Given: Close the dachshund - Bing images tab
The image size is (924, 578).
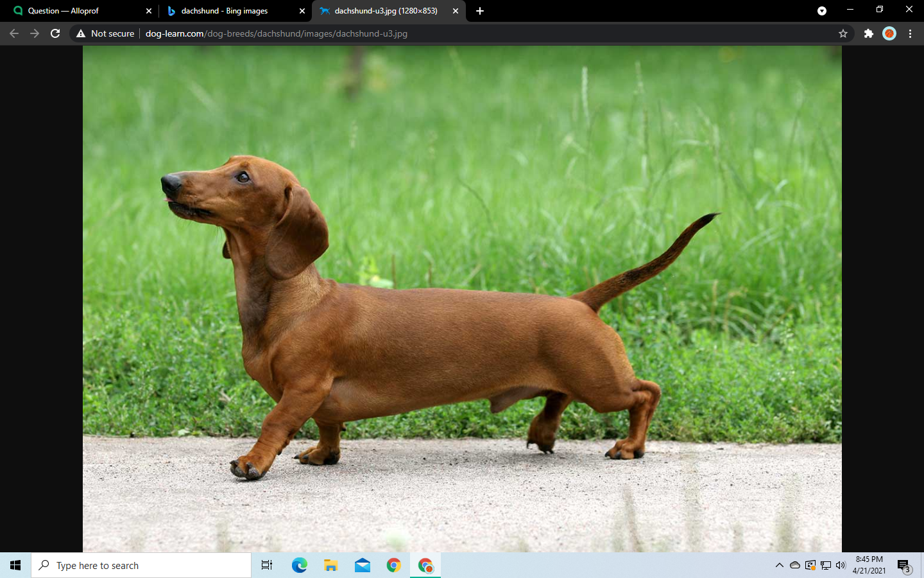Looking at the screenshot, I should point(302,11).
